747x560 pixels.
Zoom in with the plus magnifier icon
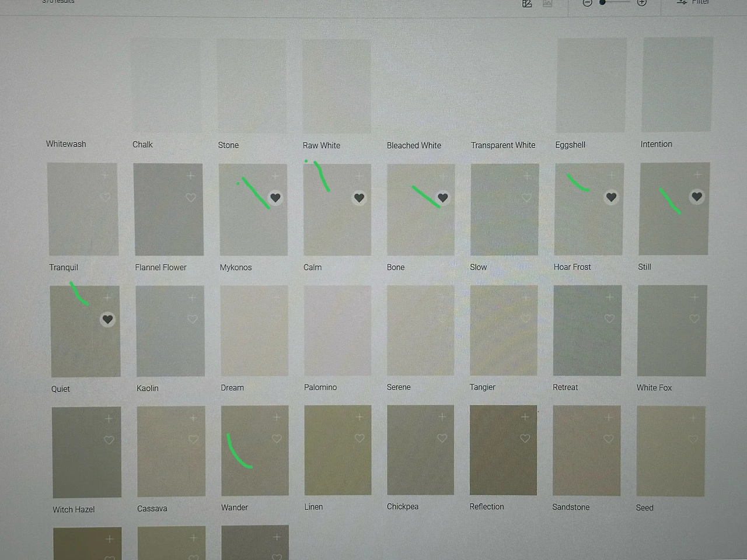click(641, 3)
